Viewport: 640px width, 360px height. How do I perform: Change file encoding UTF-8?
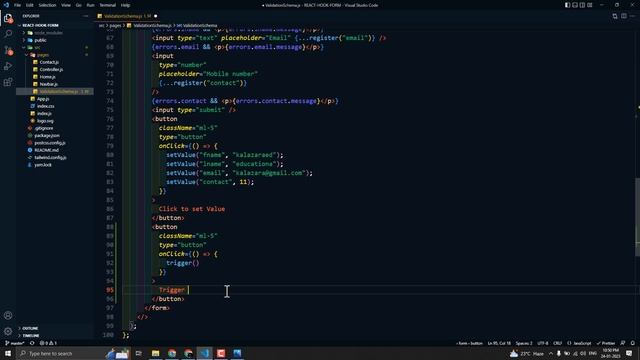click(543, 343)
